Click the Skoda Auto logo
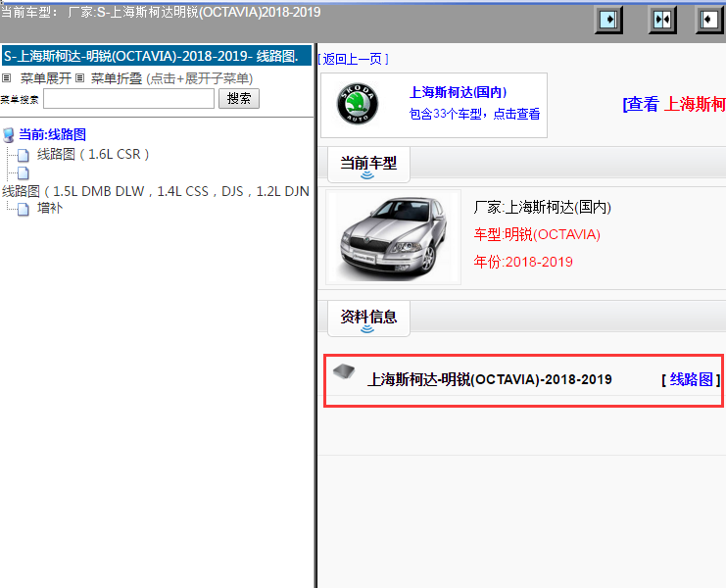The width and height of the screenshot is (726, 588). 357,104
